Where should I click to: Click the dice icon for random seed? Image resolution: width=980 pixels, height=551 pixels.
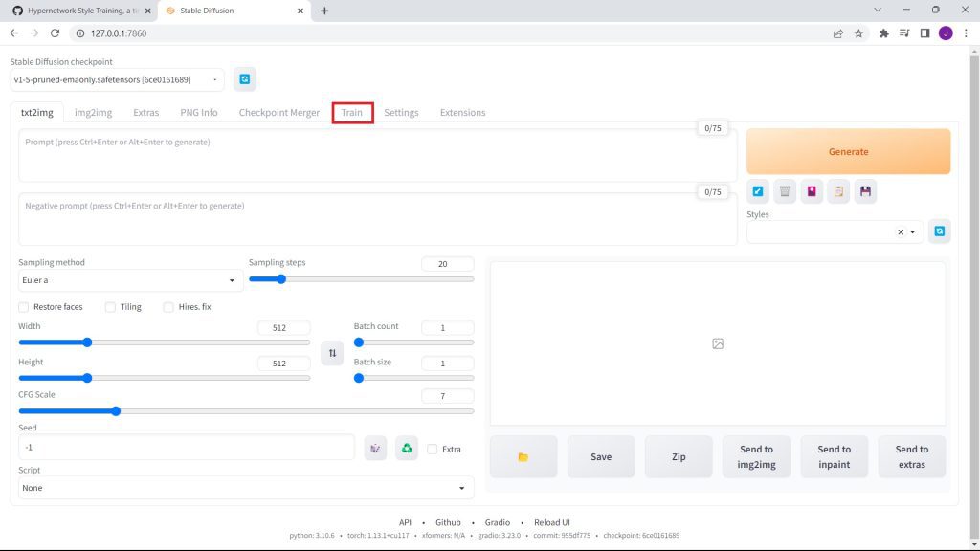(376, 448)
